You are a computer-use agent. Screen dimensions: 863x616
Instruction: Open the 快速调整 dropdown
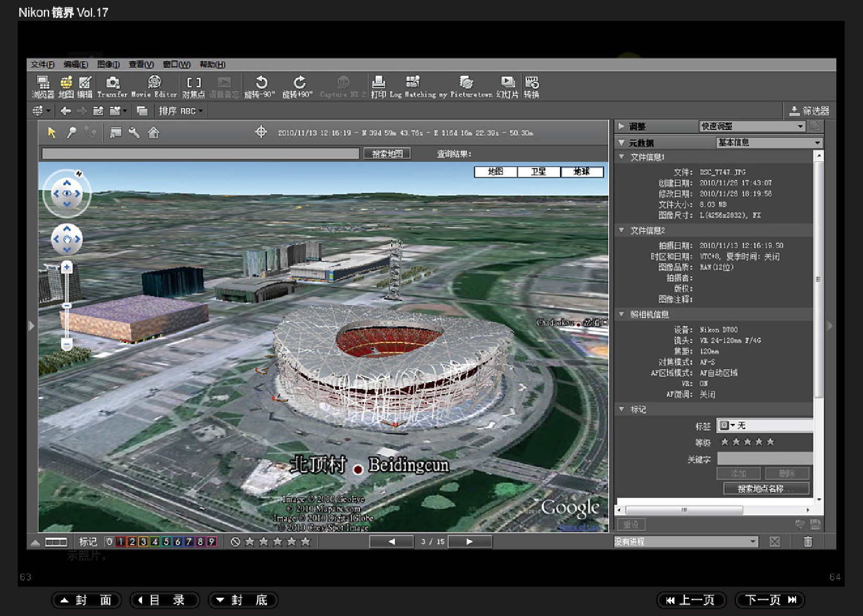[x=751, y=126]
